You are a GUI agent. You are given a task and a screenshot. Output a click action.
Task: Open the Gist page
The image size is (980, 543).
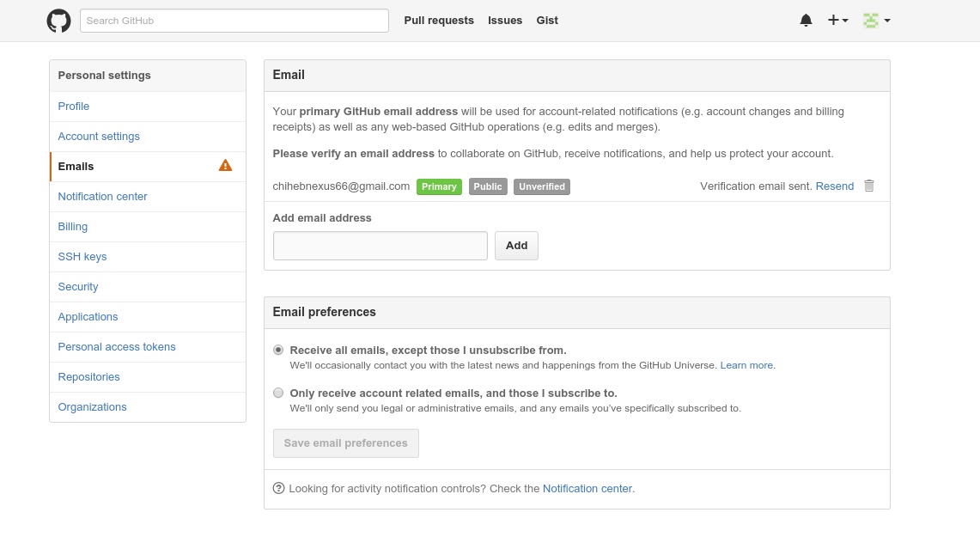[547, 20]
